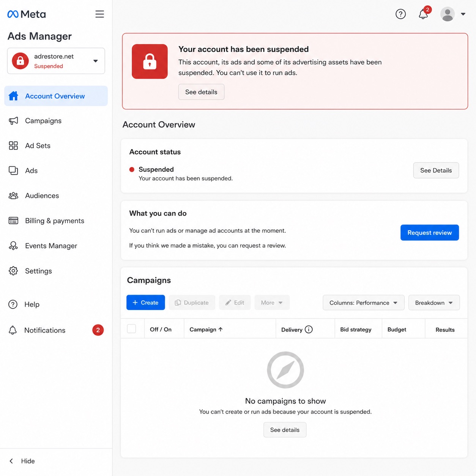Viewport: 476px width, 476px height.
Task: Click the large lock icon in suspension banner
Action: 150,61
